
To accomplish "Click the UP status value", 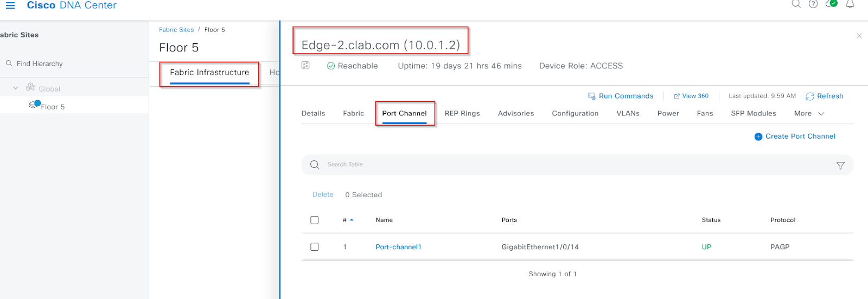I will [x=706, y=247].
